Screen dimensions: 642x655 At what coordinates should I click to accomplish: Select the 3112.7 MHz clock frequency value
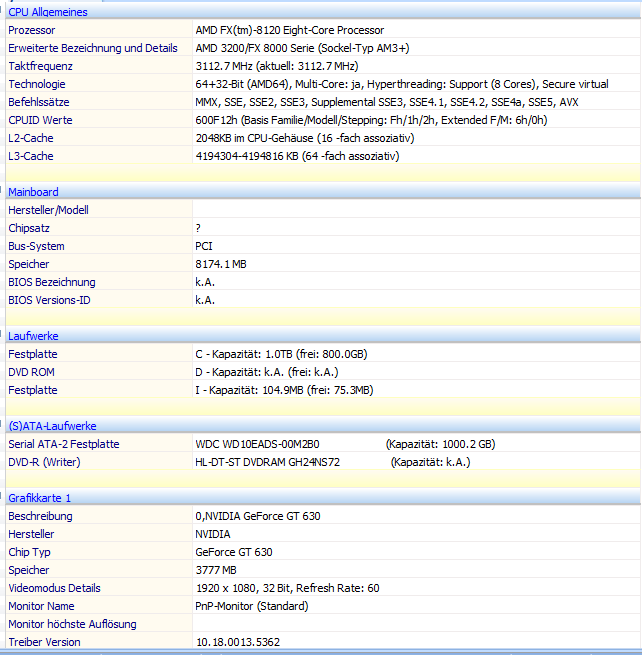coord(277,66)
